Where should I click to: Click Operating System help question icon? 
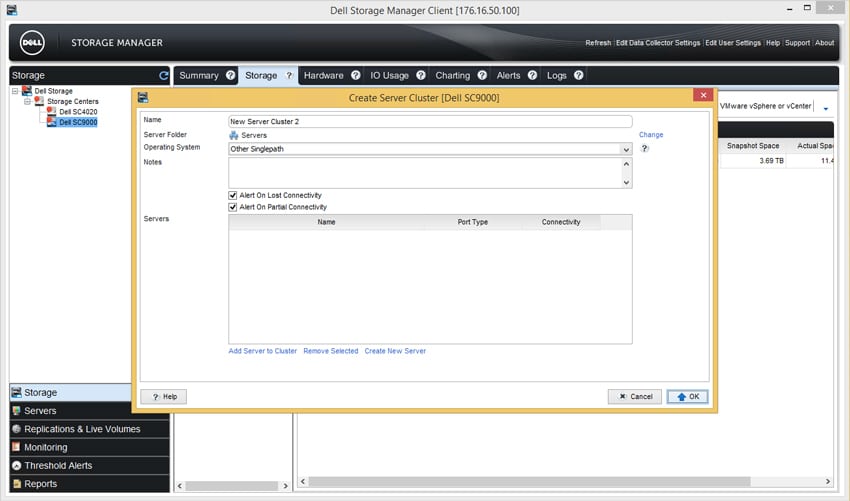click(645, 149)
